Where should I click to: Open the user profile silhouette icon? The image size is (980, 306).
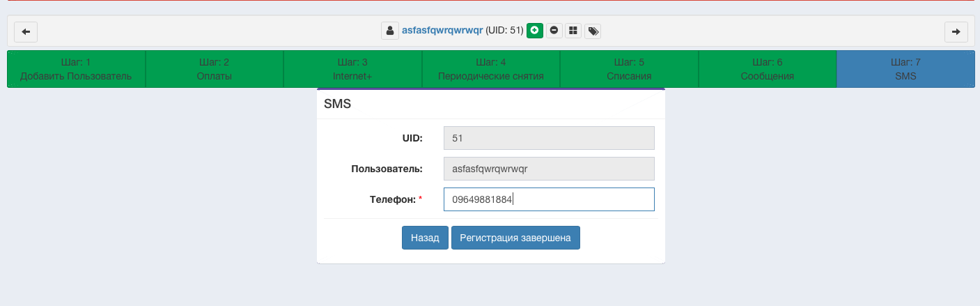click(390, 31)
